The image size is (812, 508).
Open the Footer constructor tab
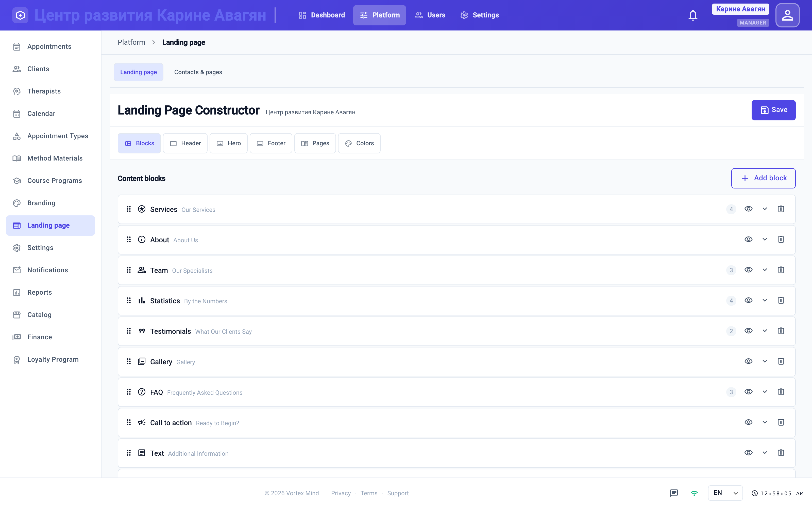click(x=271, y=144)
